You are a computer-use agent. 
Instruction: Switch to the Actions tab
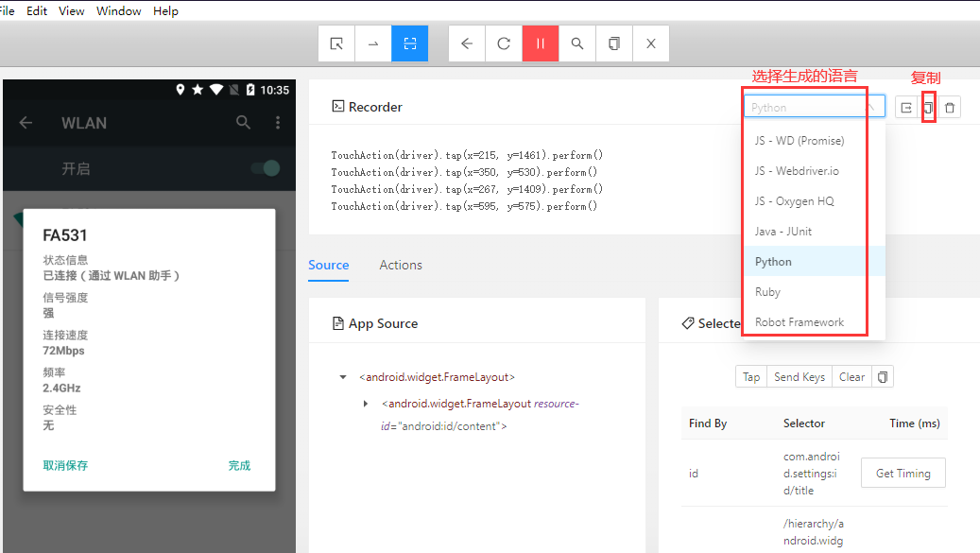point(400,265)
